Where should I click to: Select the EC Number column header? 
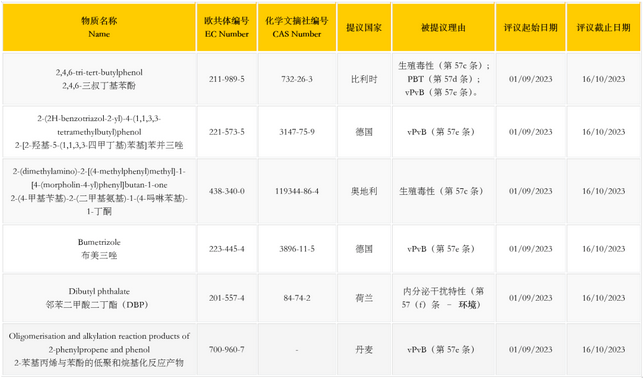227,28
